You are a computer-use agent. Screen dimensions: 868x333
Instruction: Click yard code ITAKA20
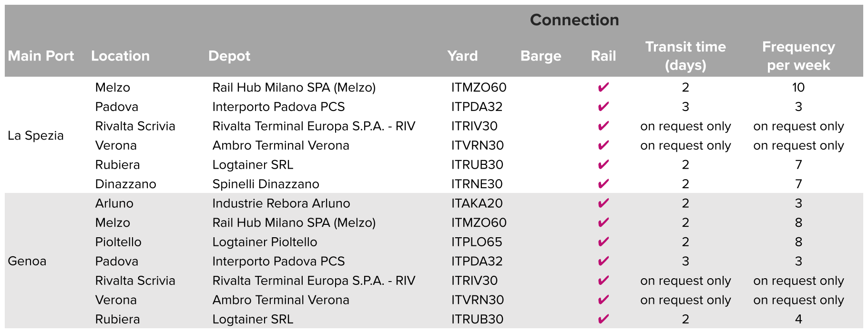tap(477, 203)
